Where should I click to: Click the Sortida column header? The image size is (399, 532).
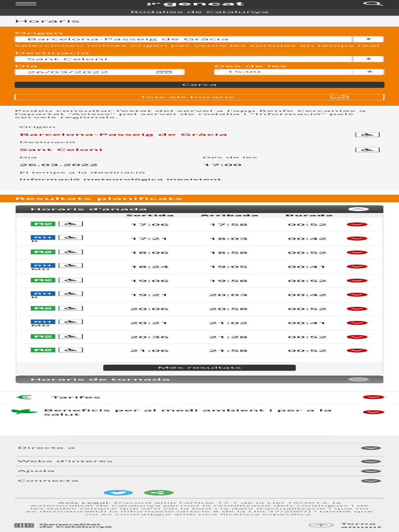click(150, 215)
